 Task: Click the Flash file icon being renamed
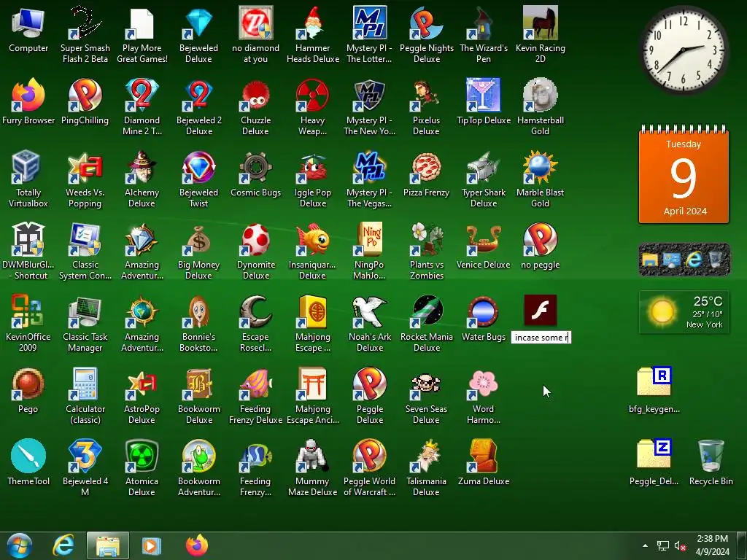[541, 310]
